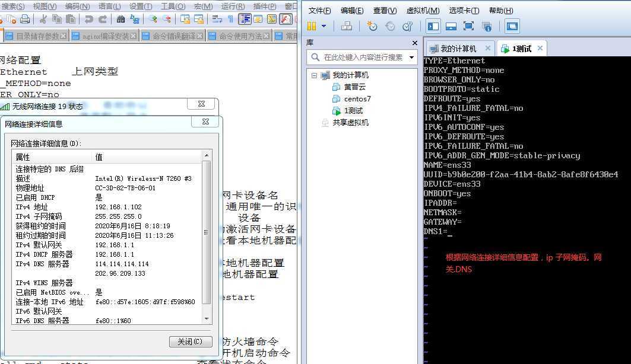Open the 插件(P) menu in Notepad++
This screenshot has height=364, width=631.
pos(264,7)
